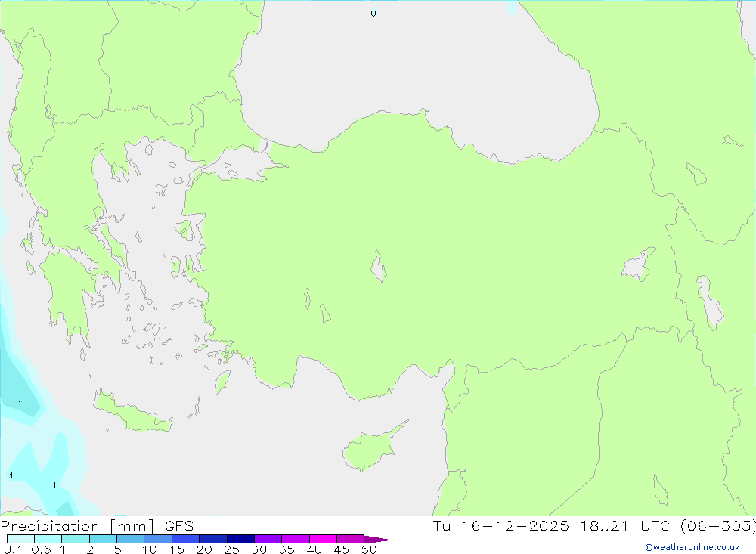Click the legend tick label '50'
Screen dimensions: 756x554
coord(369,549)
